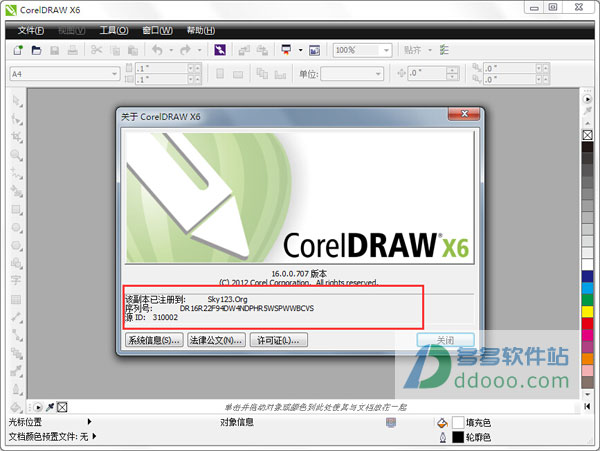Click the palette flyout arrow at top right
600x451 pixels.
point(588,99)
